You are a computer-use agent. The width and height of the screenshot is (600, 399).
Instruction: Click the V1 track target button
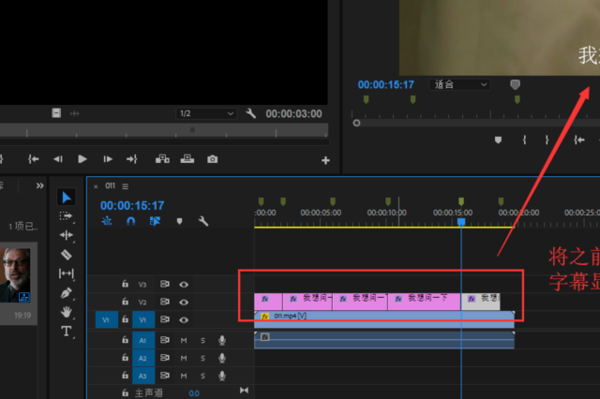pyautogui.click(x=143, y=320)
